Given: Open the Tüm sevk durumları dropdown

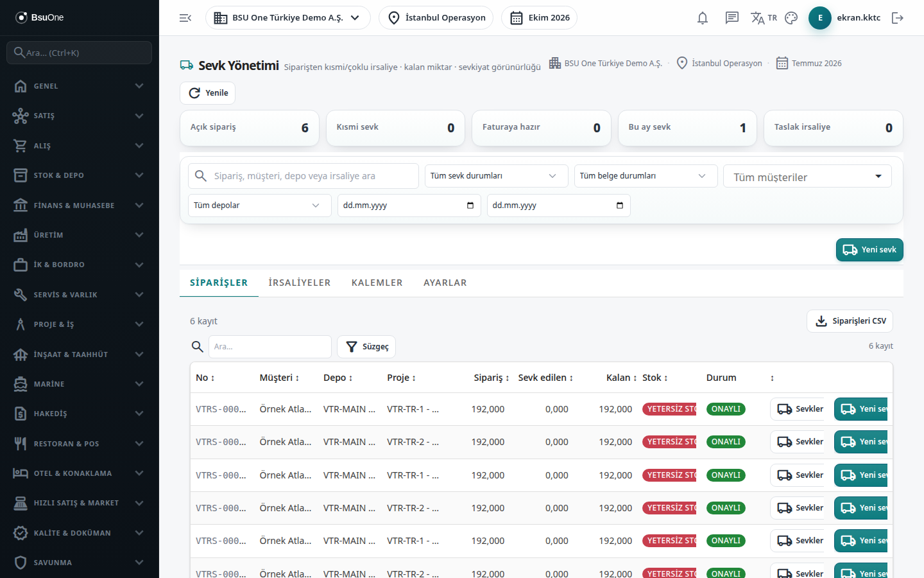Looking at the screenshot, I should (x=496, y=176).
